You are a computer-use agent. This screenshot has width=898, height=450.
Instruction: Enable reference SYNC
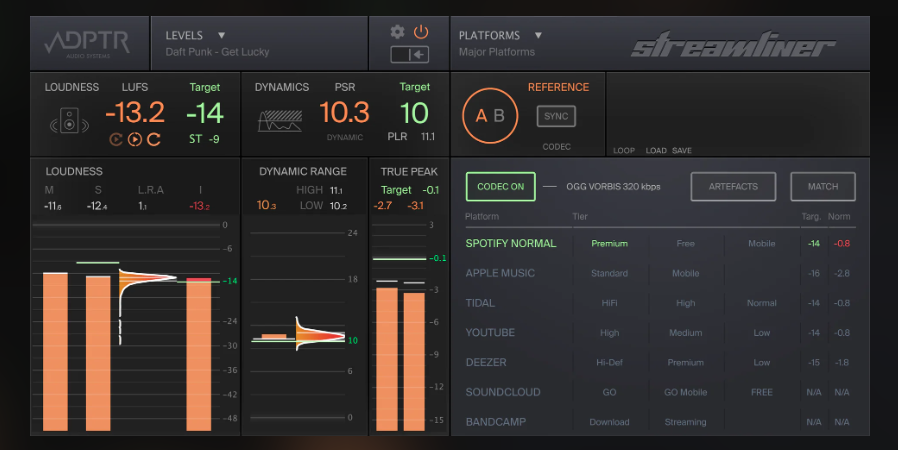point(556,117)
